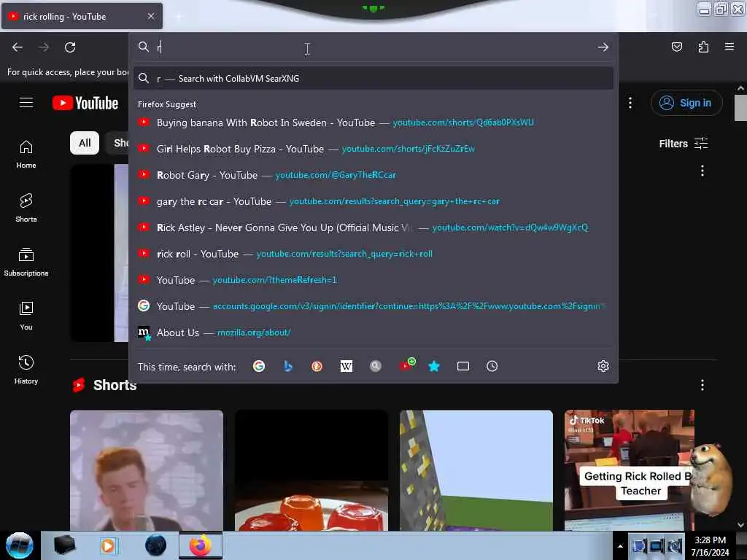Search bookmarks with the star icon
Screen dimensions: 747x560
click(434, 366)
